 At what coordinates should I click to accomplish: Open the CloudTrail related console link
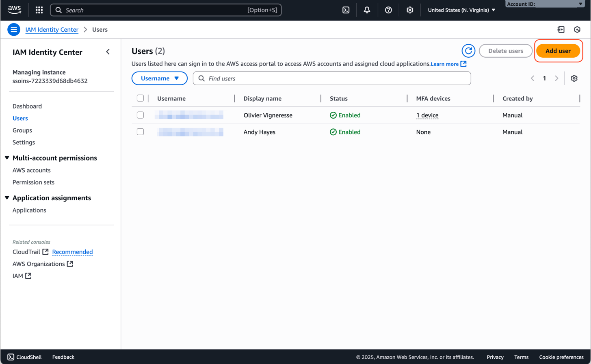click(x=26, y=252)
